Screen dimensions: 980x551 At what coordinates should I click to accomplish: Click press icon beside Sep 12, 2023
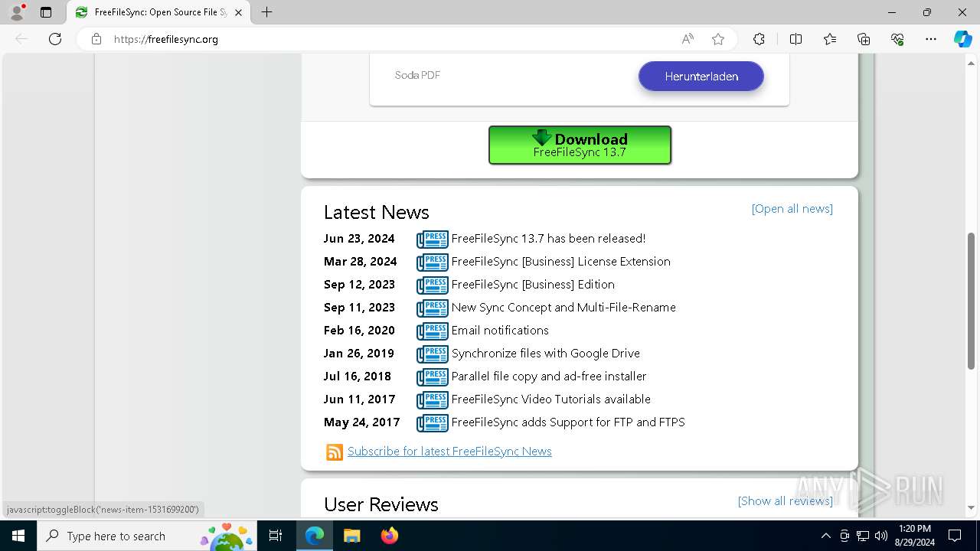(433, 285)
